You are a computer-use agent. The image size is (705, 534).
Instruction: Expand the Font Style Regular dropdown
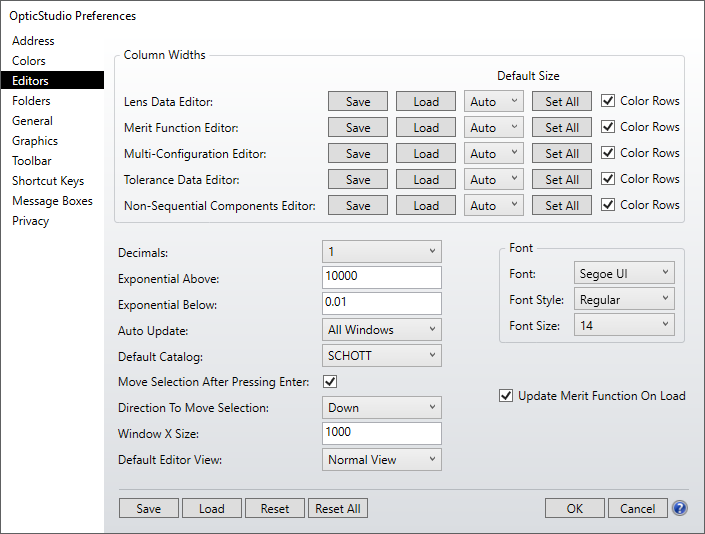pyautogui.click(x=624, y=299)
